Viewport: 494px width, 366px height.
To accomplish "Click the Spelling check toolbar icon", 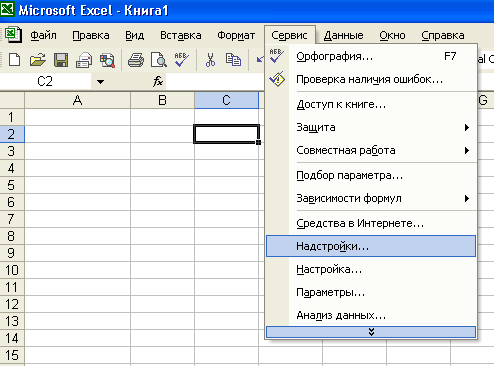I will tap(182, 60).
